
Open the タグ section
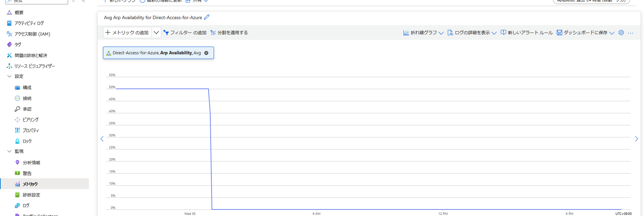18,44
